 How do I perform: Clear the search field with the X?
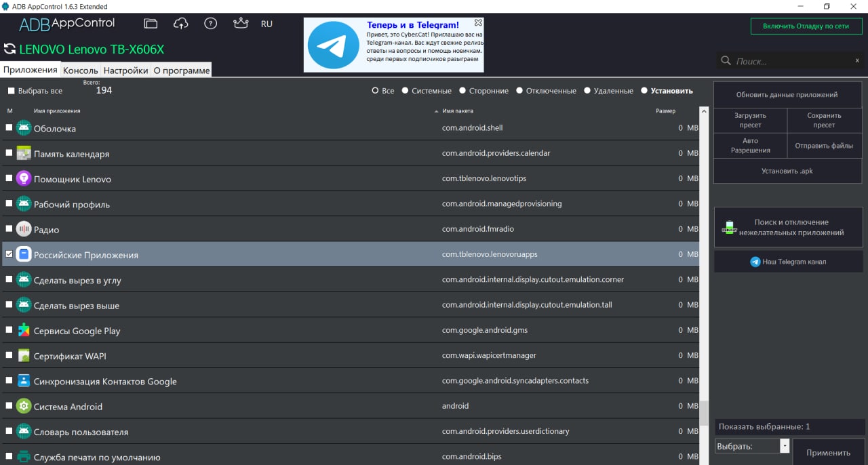[x=857, y=61]
